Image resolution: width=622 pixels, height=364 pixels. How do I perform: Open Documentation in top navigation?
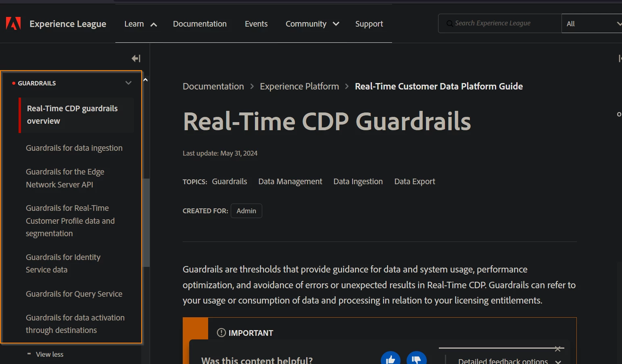200,24
